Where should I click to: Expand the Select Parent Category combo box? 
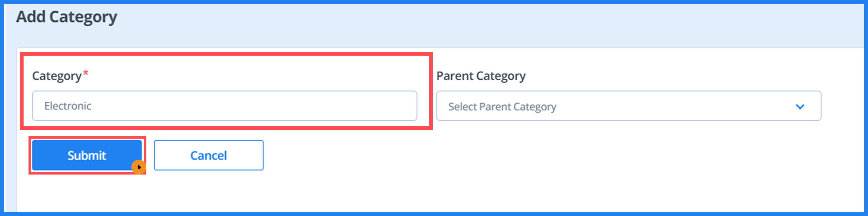[x=628, y=106]
